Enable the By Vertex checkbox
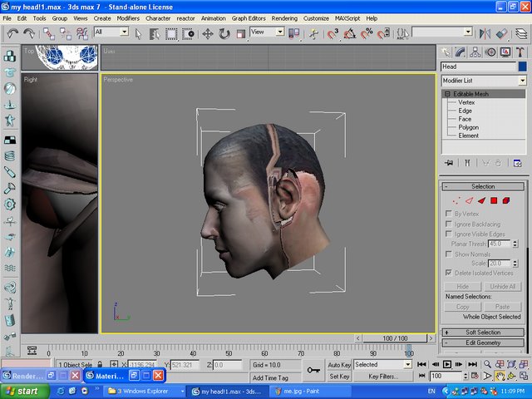Image resolution: width=532 pixels, height=399 pixels. tap(449, 214)
